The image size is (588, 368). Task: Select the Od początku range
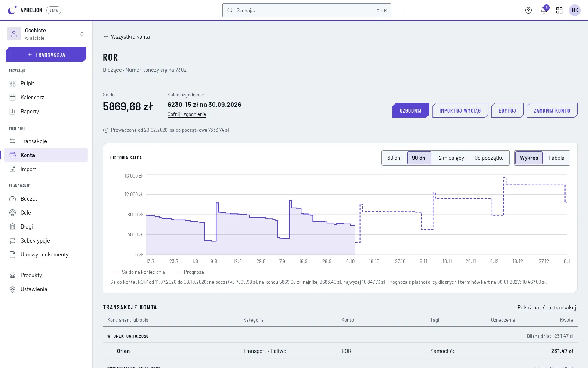click(489, 158)
